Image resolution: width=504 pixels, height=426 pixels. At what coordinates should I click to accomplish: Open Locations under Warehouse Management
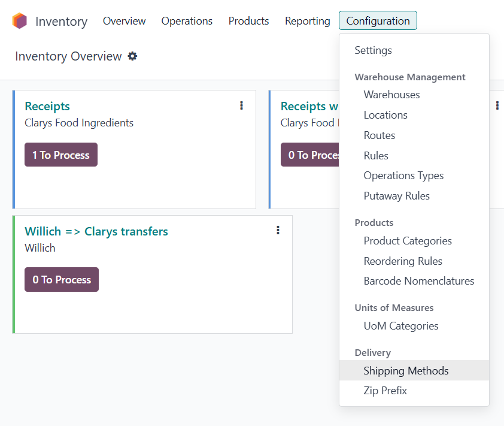pyautogui.click(x=385, y=115)
